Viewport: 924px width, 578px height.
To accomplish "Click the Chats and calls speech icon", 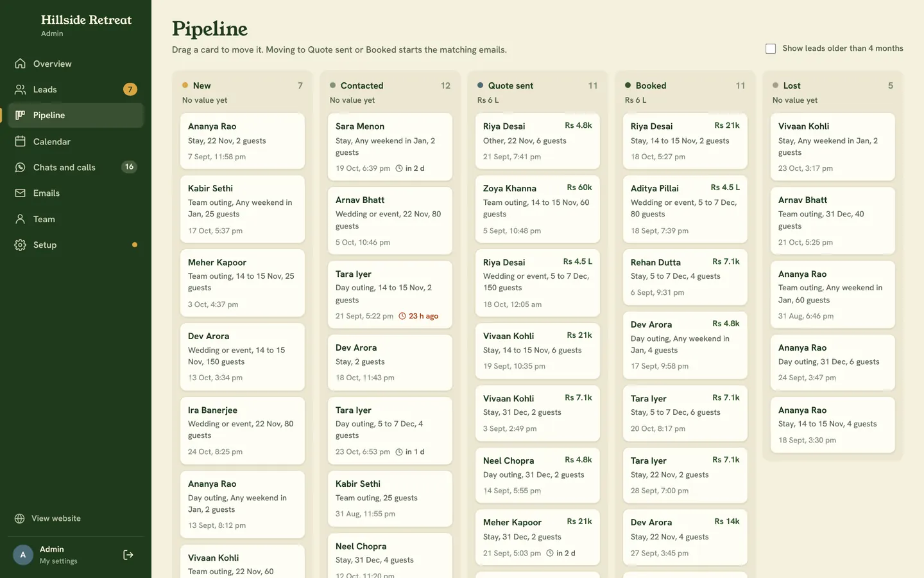I will tap(21, 167).
